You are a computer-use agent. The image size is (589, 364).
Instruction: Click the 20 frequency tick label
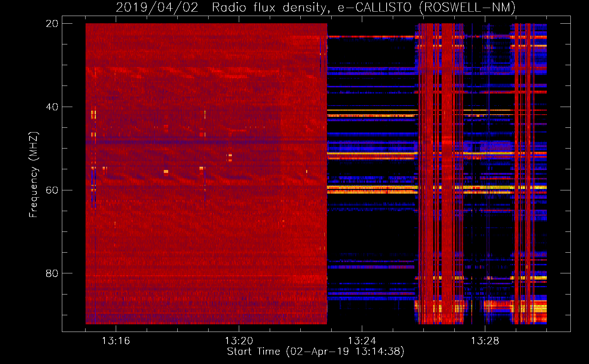click(x=52, y=24)
